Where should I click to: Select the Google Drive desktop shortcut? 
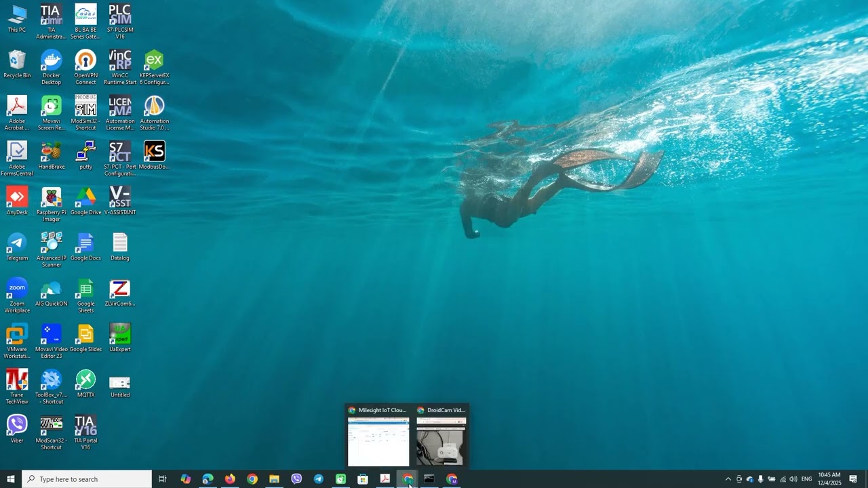[85, 201]
